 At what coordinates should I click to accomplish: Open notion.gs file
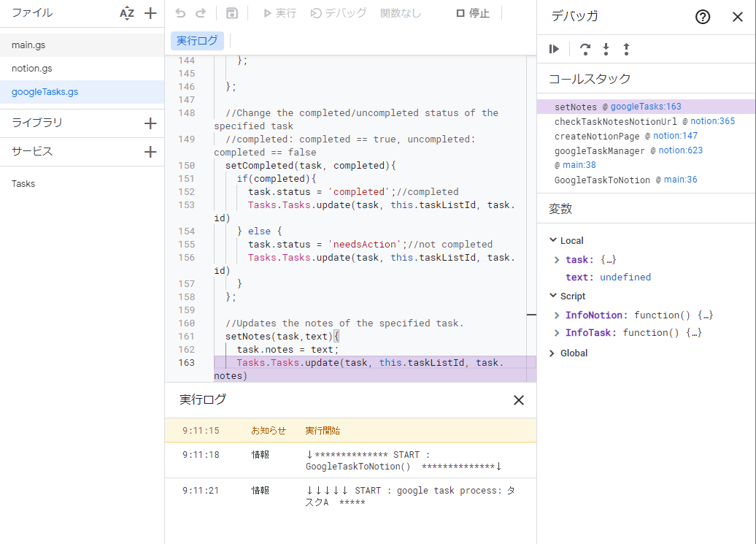tap(82, 69)
